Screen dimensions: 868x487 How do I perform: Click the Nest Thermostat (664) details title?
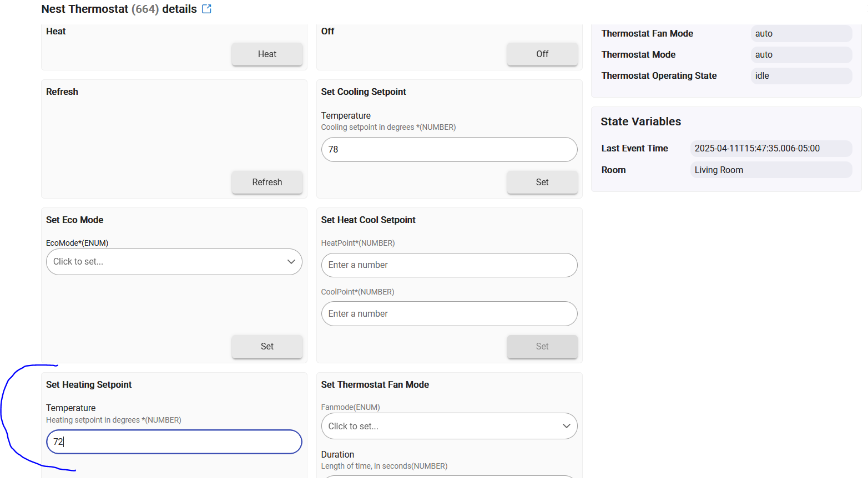(x=119, y=9)
